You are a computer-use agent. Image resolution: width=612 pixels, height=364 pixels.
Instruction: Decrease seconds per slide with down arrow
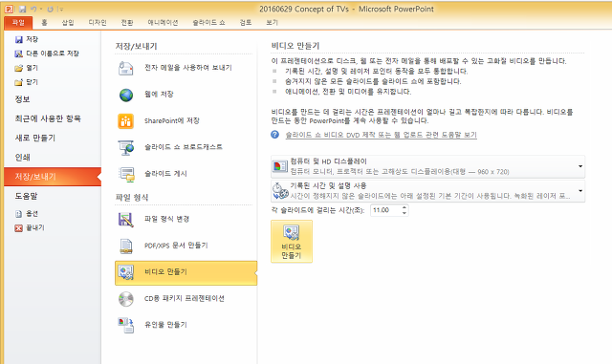click(404, 213)
